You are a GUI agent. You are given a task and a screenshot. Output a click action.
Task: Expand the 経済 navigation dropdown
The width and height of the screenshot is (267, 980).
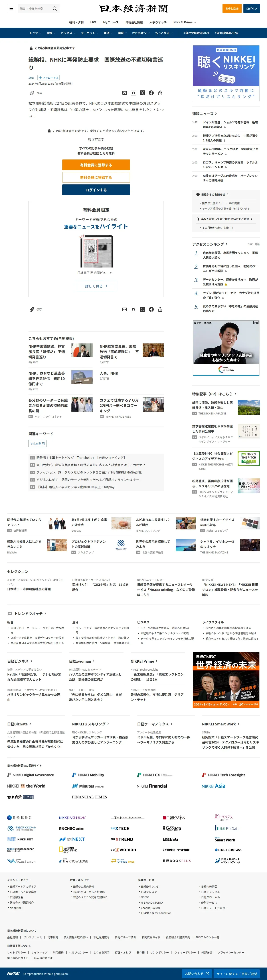coord(108,33)
